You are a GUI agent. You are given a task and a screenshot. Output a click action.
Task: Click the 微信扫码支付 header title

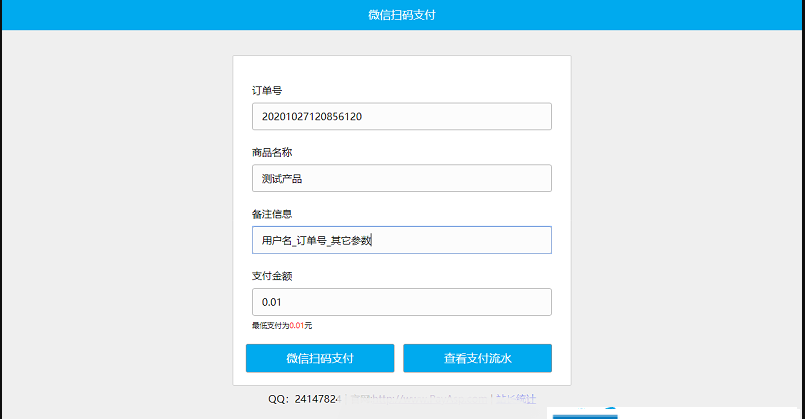point(401,15)
